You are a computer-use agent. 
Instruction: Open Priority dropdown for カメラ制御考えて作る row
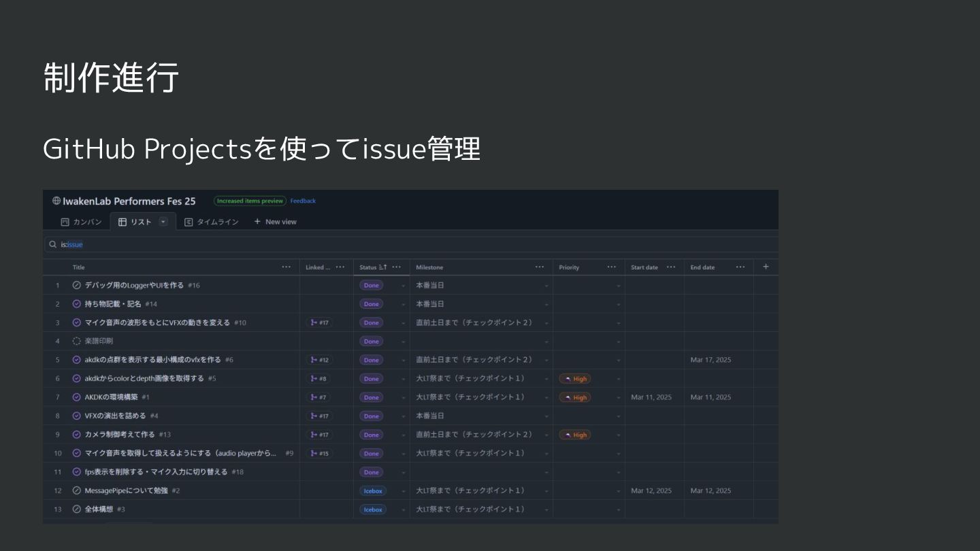click(619, 435)
